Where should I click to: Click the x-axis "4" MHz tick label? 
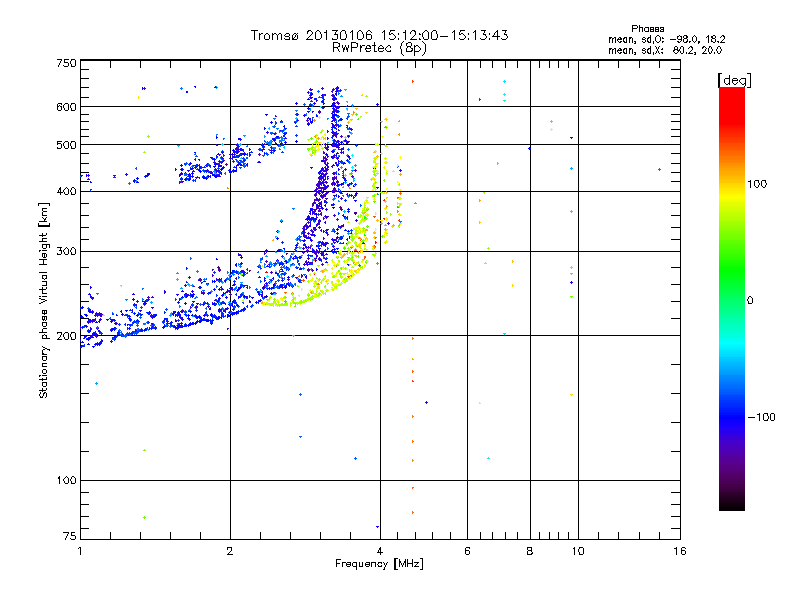pos(380,551)
